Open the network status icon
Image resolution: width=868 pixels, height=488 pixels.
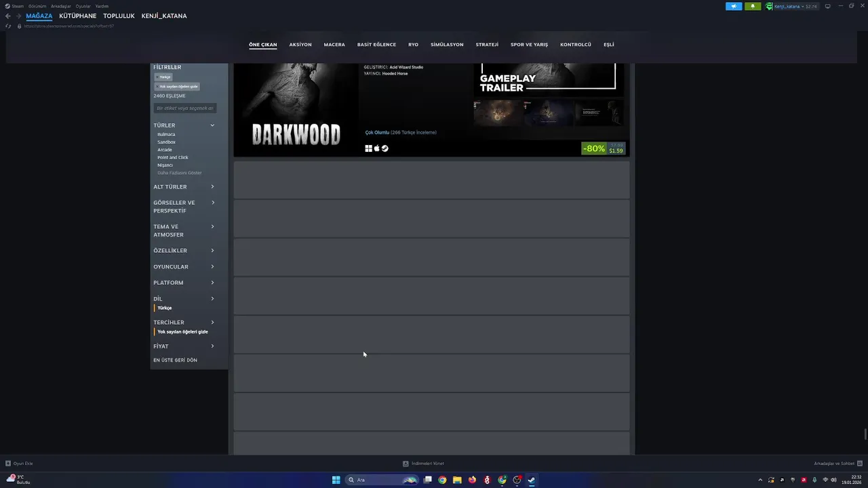(825, 480)
